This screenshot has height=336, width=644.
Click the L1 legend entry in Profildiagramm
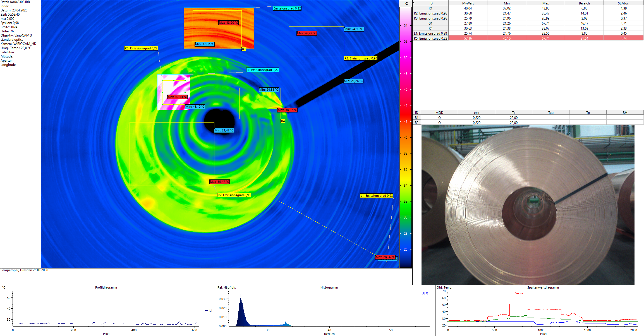point(209,311)
